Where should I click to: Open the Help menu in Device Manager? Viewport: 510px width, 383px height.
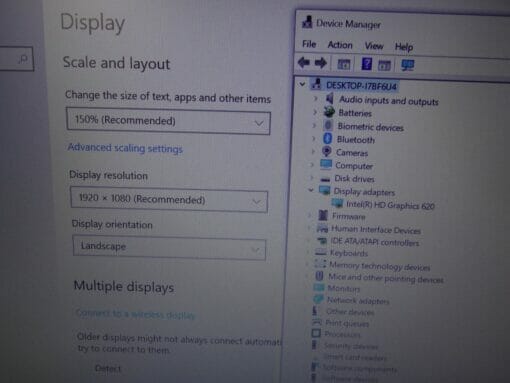point(404,47)
